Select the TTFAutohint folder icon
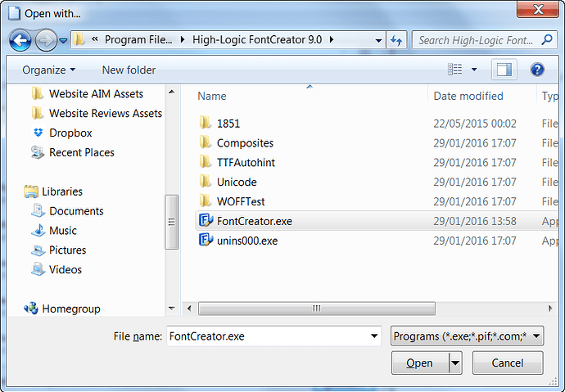565x392 pixels. click(x=205, y=162)
